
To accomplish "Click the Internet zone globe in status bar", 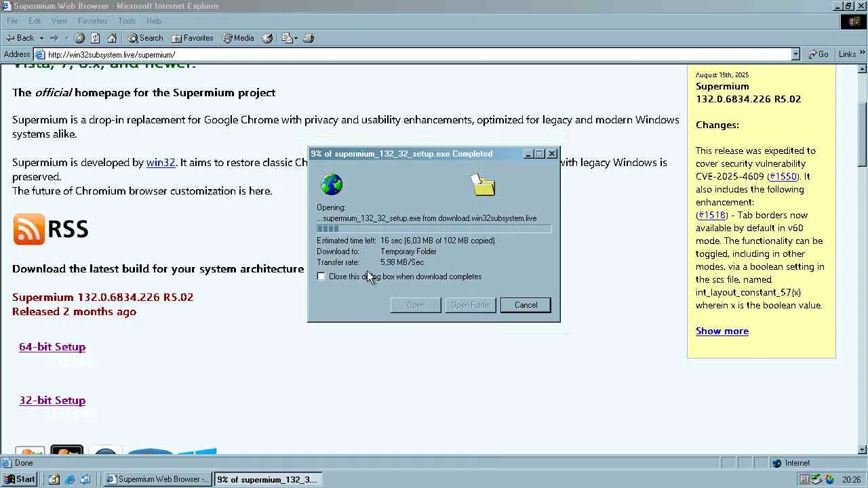I will (x=777, y=463).
